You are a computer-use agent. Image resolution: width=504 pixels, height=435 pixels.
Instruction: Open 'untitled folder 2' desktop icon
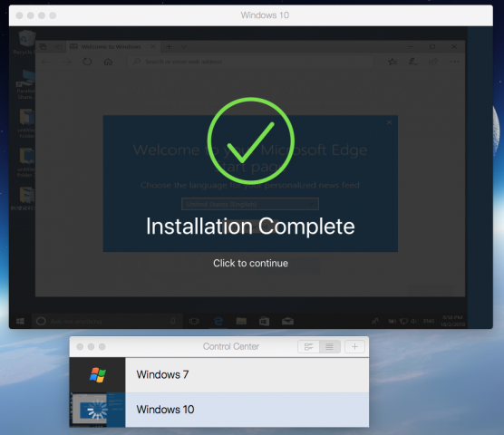26,162
